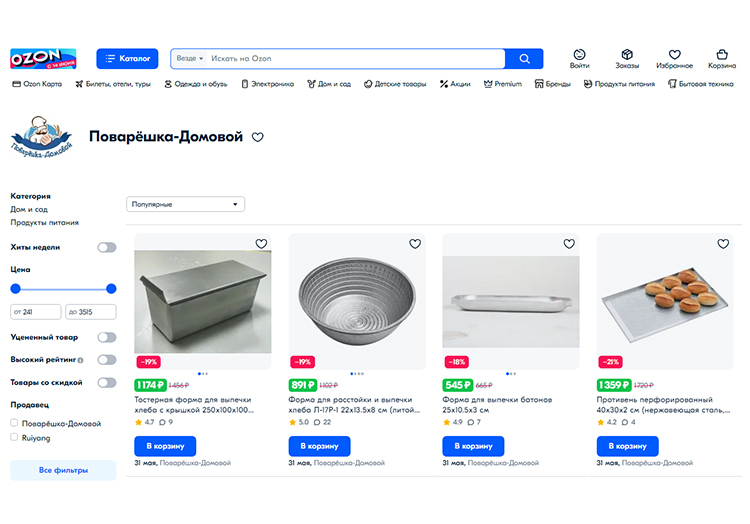Toggle Уцененный товар switch
The width and height of the screenshot is (750, 524).
point(107,338)
